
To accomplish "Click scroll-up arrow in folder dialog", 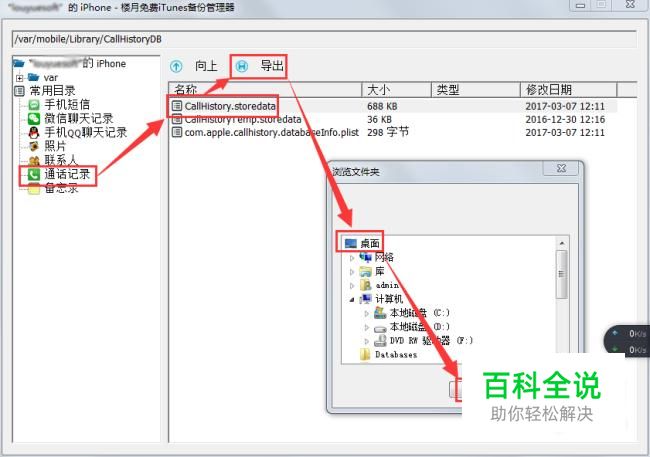I will click(562, 243).
